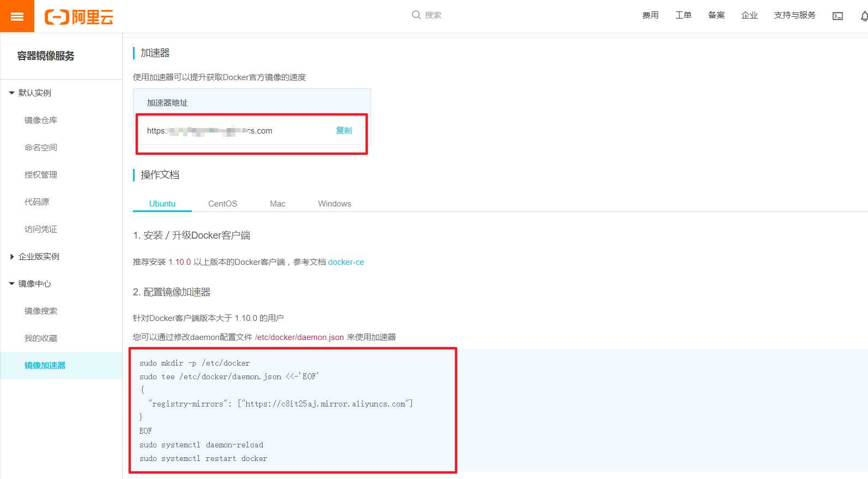The image size is (868, 479).
Task: Click the '2. 配置镜像加速器' heading
Action: click(x=172, y=292)
